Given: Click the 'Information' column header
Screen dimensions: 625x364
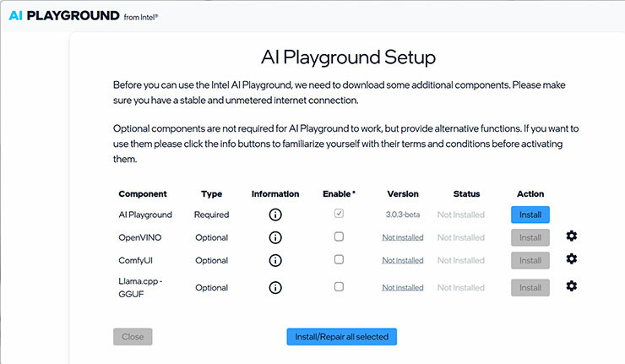Looking at the screenshot, I should click(275, 194).
